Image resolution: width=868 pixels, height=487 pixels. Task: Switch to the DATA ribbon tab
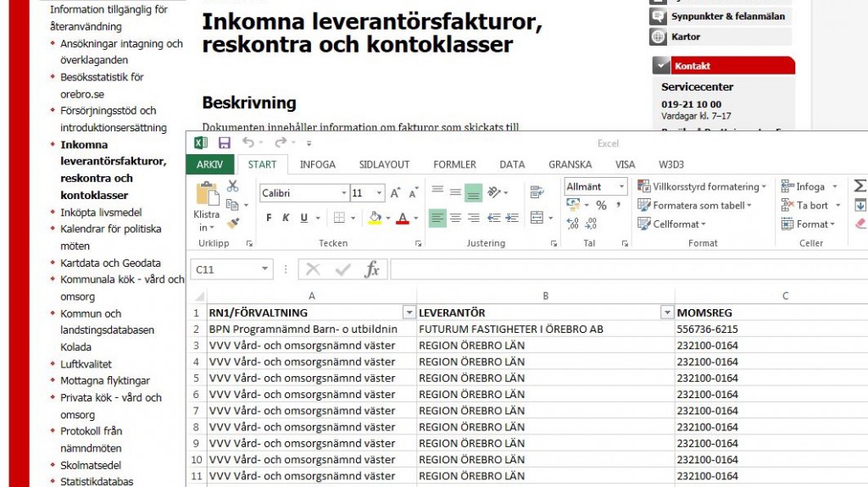tap(512, 164)
